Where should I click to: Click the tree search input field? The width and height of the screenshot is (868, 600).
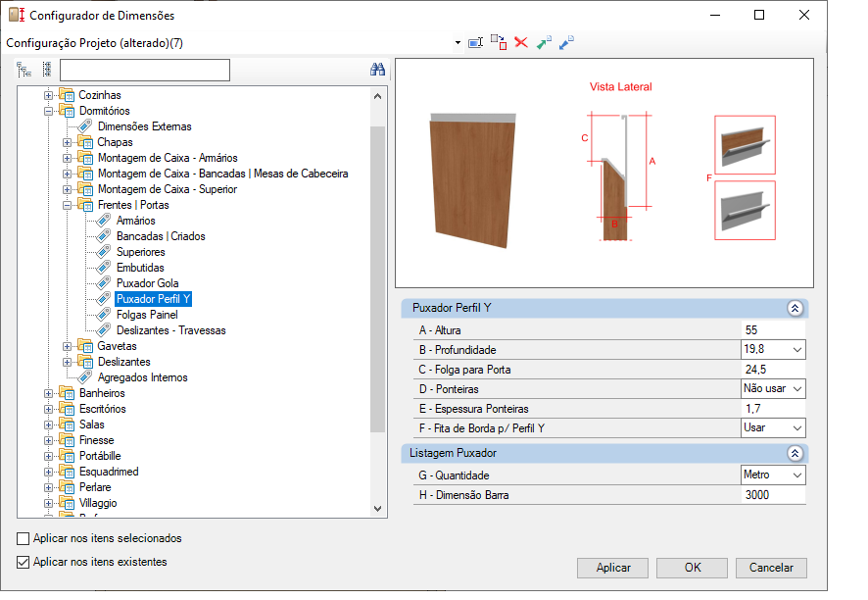145,71
